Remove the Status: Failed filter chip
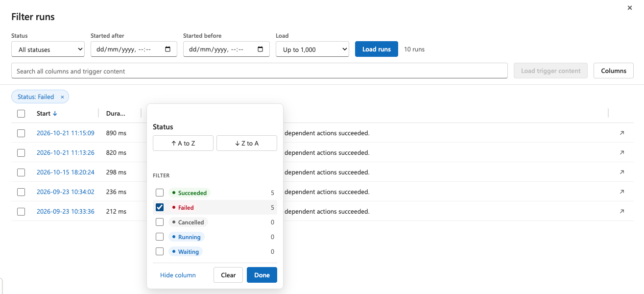Screen dimensions: 644x294 click(62, 97)
